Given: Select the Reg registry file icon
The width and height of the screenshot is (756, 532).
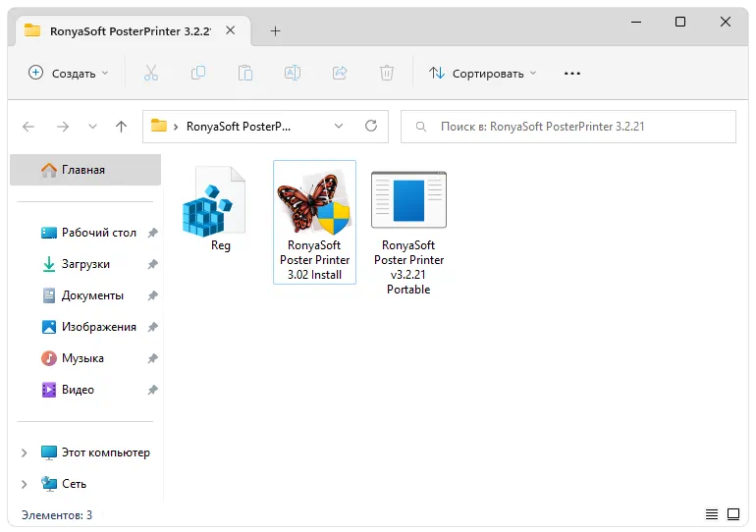Looking at the screenshot, I should pyautogui.click(x=214, y=201).
